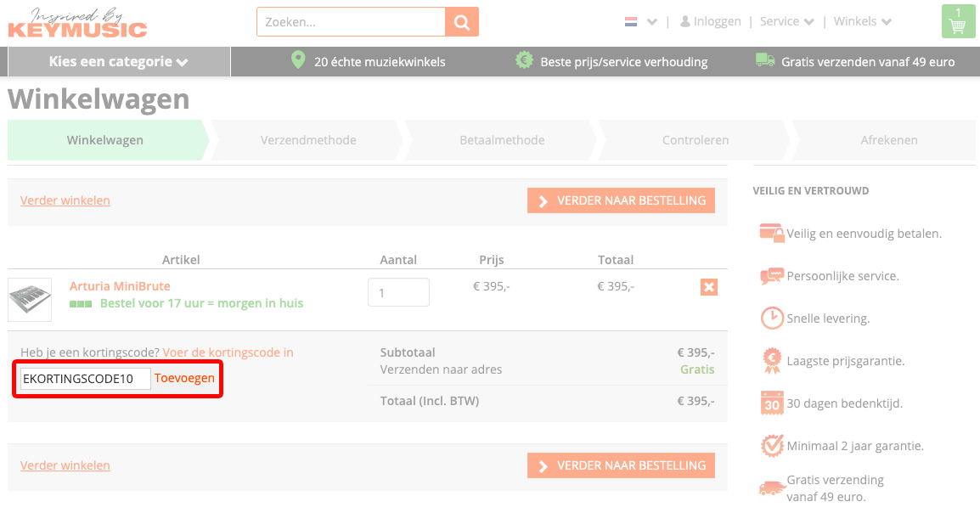Click the Toevoegen discount code link
Viewport: 980px width, 513px height.
[184, 378]
